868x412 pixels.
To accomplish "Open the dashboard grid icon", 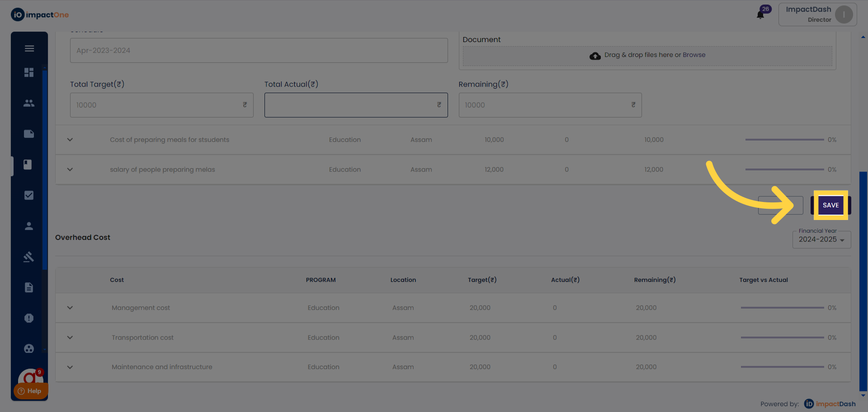I will [x=29, y=72].
